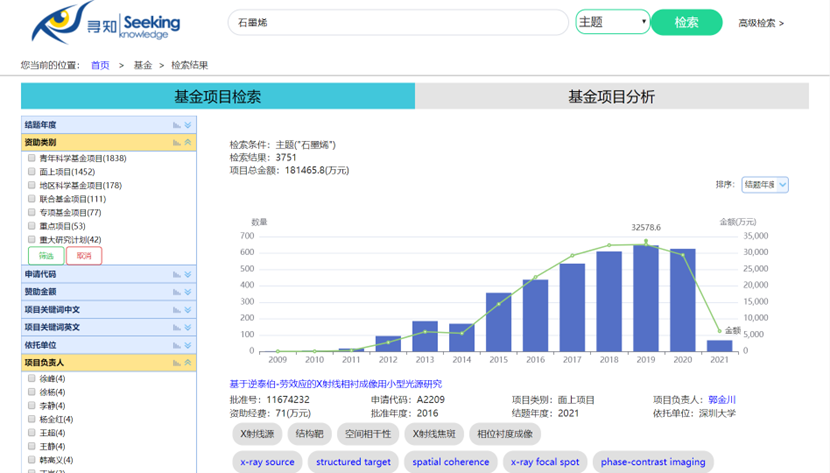Click the x-ray focal spot keyword tag

545,462
